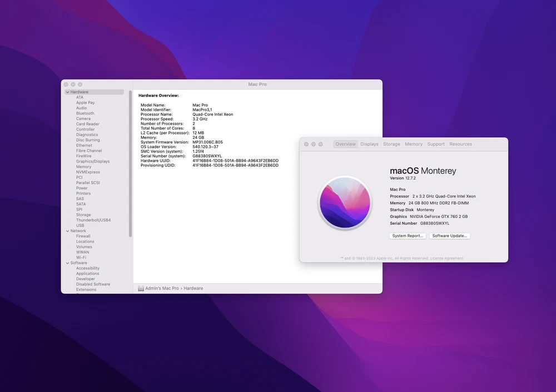The image size is (556, 392).
Task: Open the Controller entry
Action: tap(86, 129)
